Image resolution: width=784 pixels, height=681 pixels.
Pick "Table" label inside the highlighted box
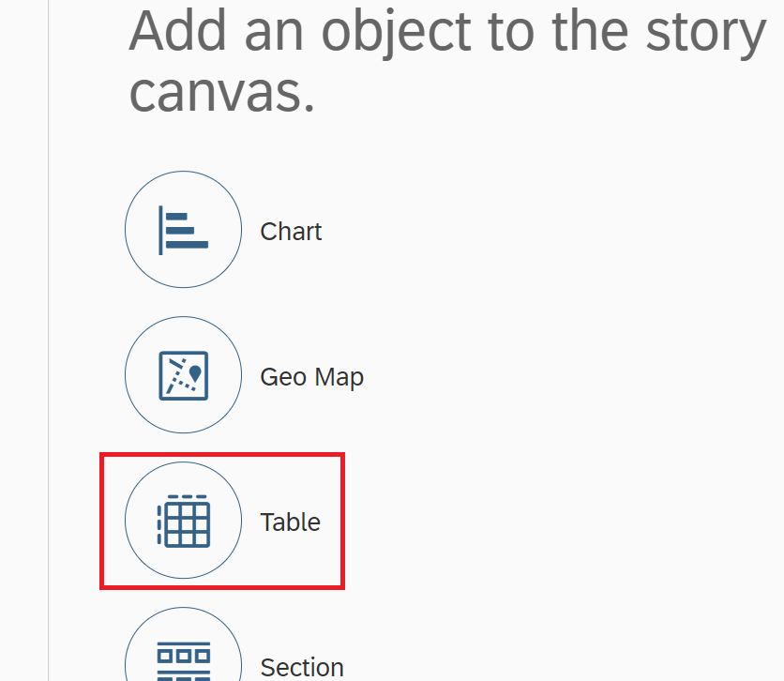coord(290,522)
